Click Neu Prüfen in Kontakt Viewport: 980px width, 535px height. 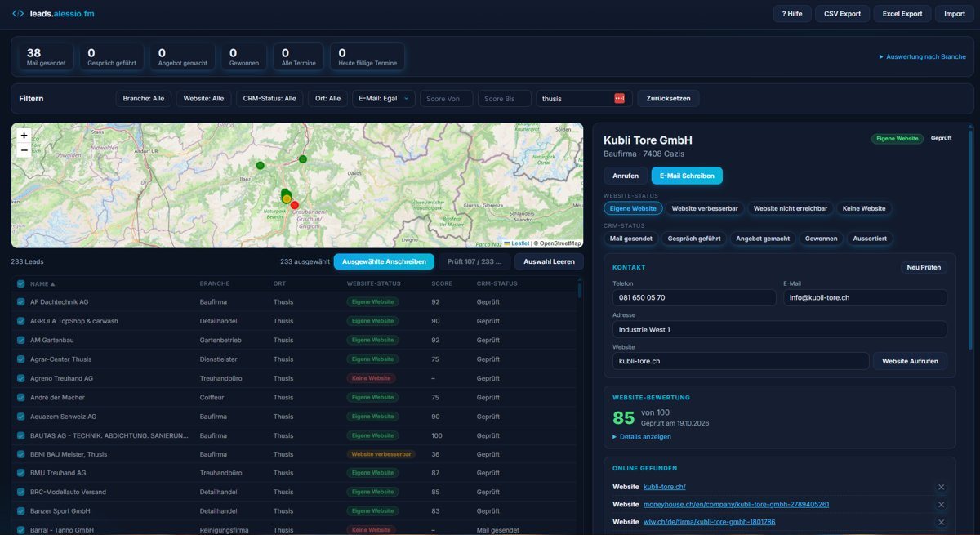tap(924, 267)
